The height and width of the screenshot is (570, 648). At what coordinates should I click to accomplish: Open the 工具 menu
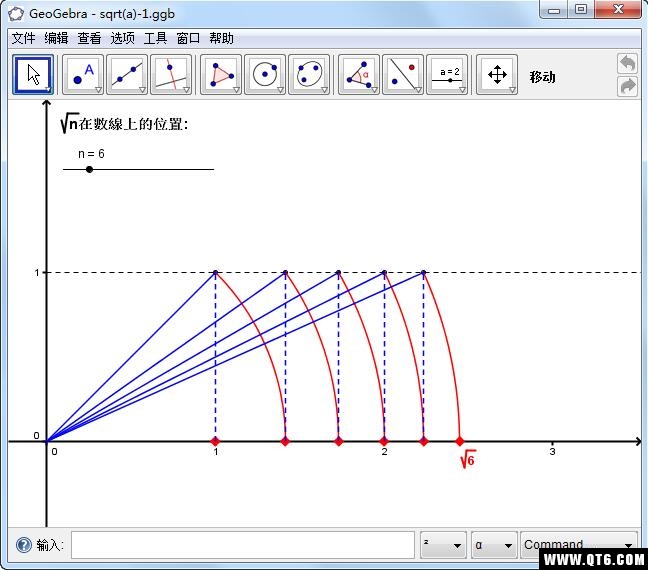(155, 38)
